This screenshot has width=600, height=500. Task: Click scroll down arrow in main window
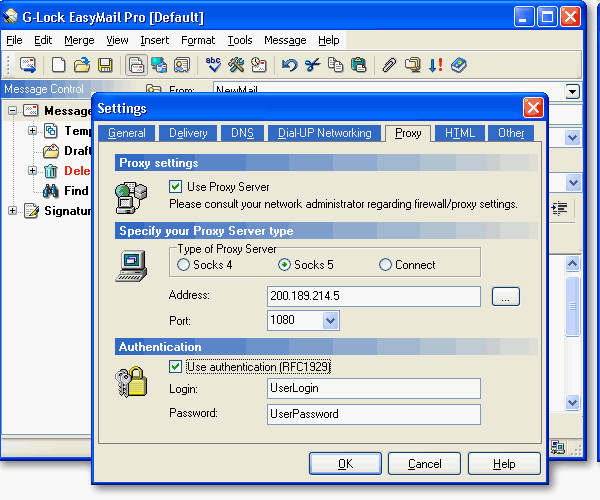click(572, 402)
